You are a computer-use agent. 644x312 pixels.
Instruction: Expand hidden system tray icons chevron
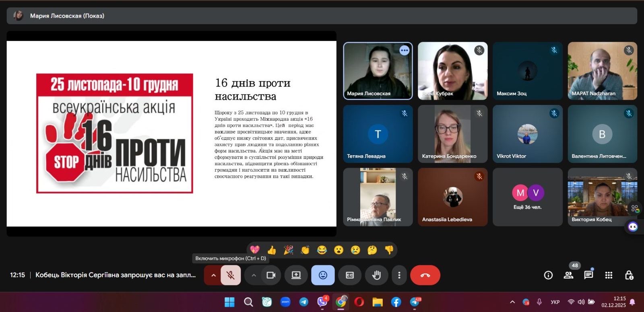point(512,302)
